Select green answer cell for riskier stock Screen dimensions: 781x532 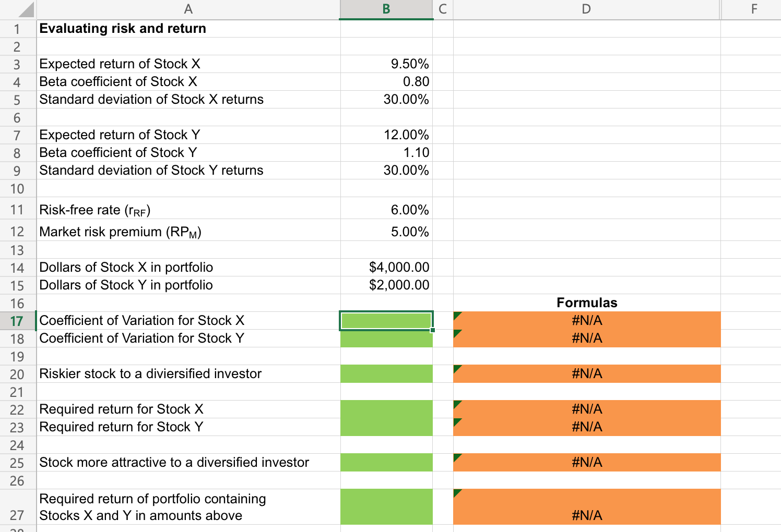(386, 374)
